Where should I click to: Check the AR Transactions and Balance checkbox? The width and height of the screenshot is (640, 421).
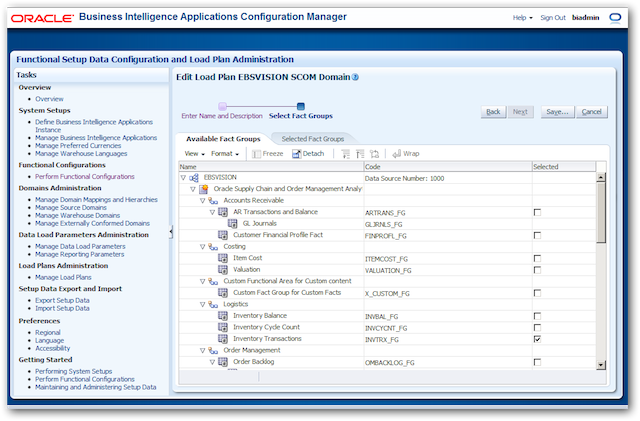(538, 212)
